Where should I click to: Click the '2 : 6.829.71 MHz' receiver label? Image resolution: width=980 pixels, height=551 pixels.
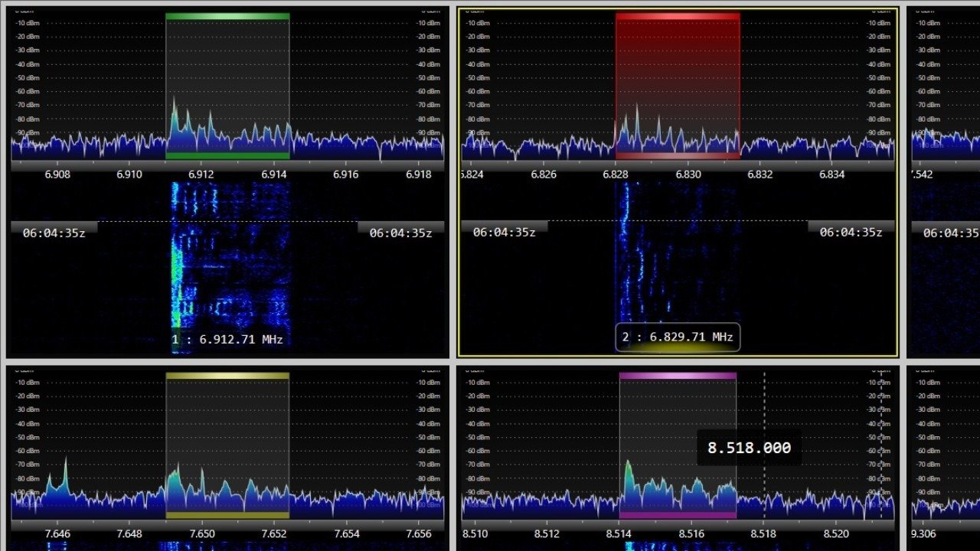click(678, 337)
